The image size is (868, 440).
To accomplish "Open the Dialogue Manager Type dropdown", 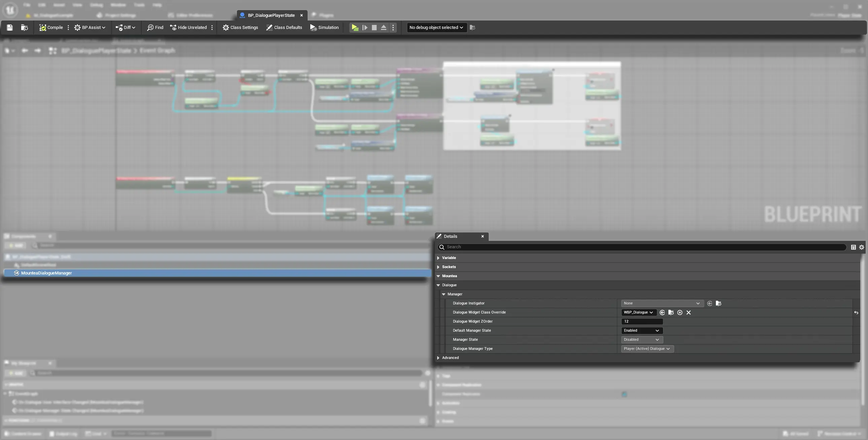I will (647, 349).
